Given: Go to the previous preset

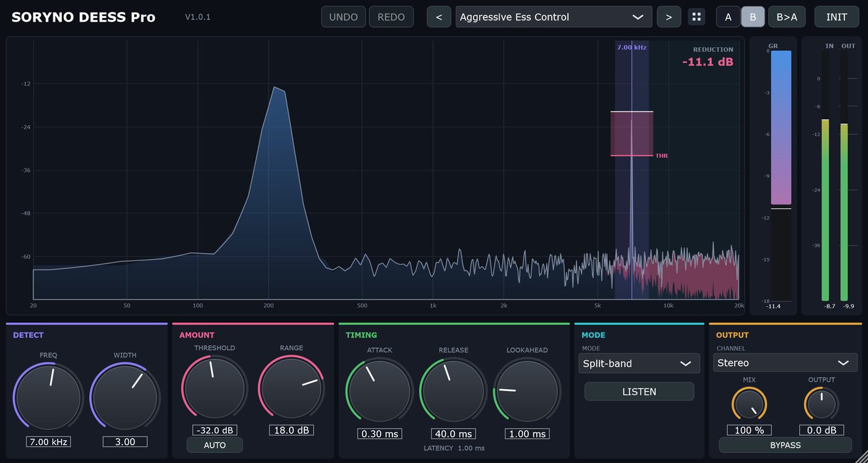Looking at the screenshot, I should coord(439,17).
